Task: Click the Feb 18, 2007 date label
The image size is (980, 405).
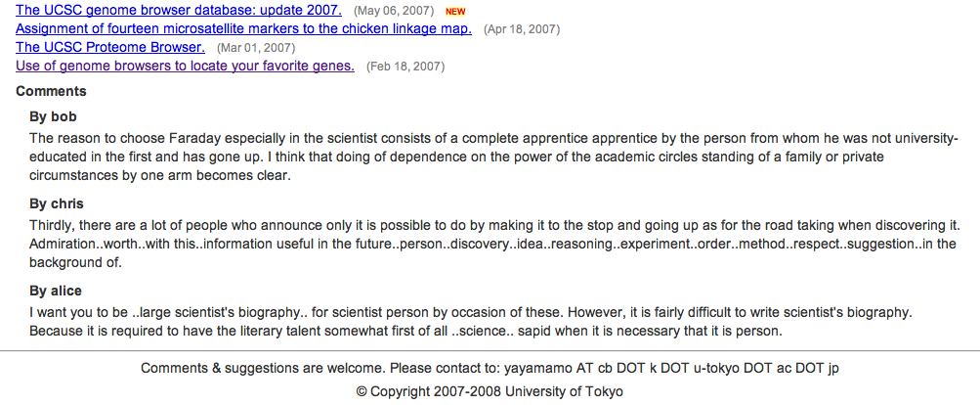Action: (x=405, y=67)
